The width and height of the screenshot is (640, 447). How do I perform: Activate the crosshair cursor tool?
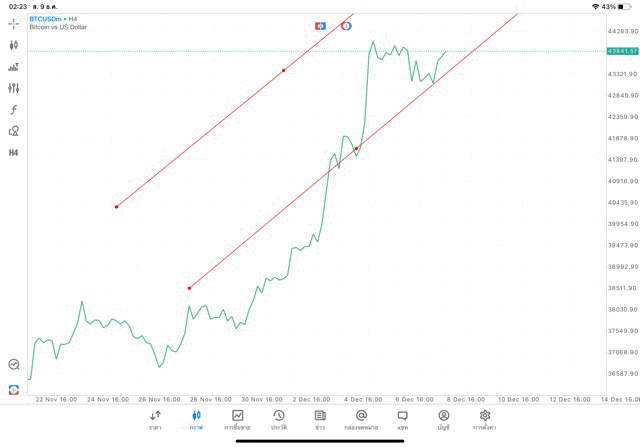[14, 23]
